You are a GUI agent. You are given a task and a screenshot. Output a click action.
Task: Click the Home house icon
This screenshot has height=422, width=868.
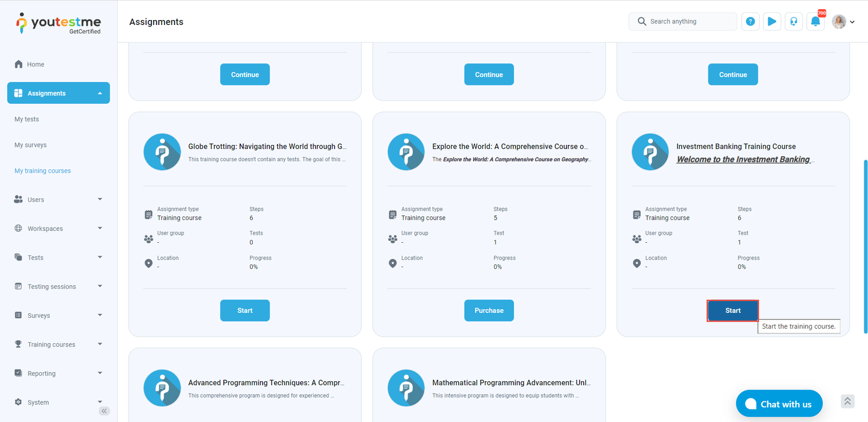(x=18, y=64)
